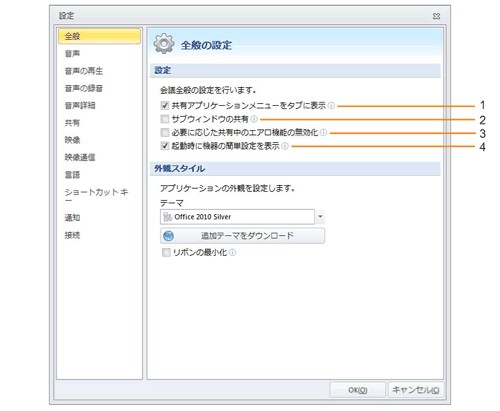Screen dimensions: 500x411
Task: Toggle 起動時に機器の簡単設定を表示 checkbox
Action: (165, 146)
